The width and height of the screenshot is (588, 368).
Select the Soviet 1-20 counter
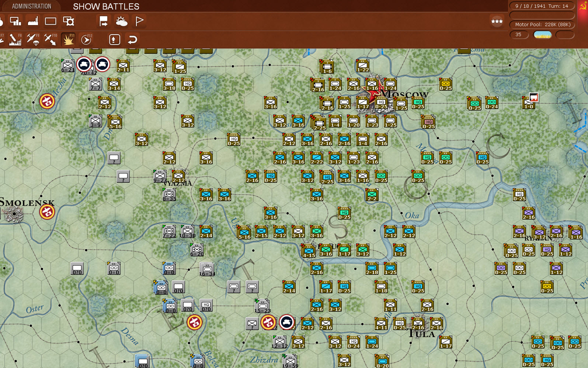click(354, 121)
